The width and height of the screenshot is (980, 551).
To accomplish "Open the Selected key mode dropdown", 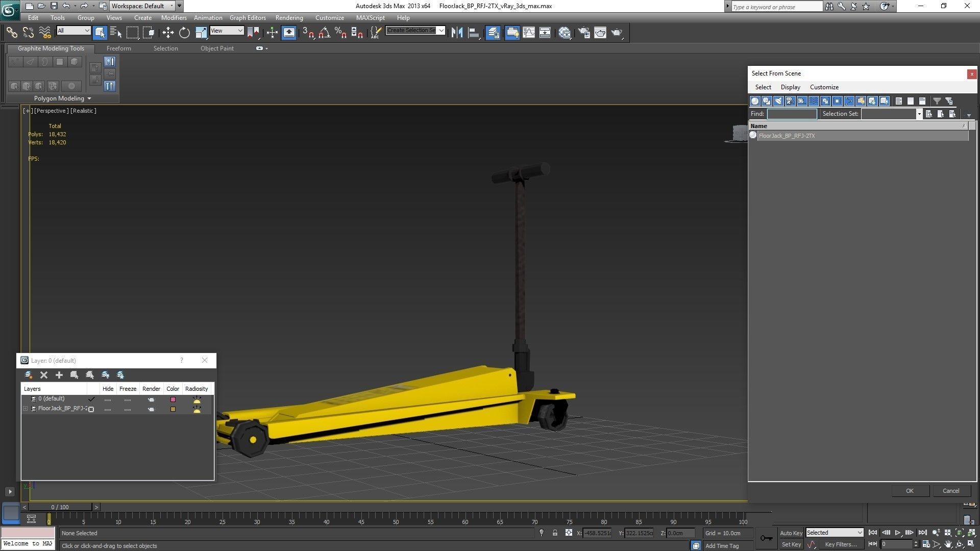I will (x=835, y=533).
